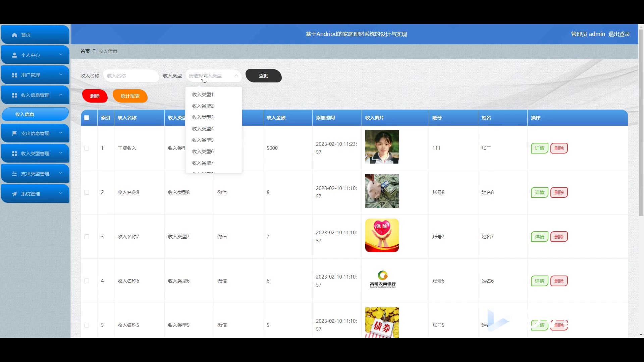Viewport: 644px width, 362px height.
Task: Open the 收入信息 submenu item
Action: tap(35, 114)
